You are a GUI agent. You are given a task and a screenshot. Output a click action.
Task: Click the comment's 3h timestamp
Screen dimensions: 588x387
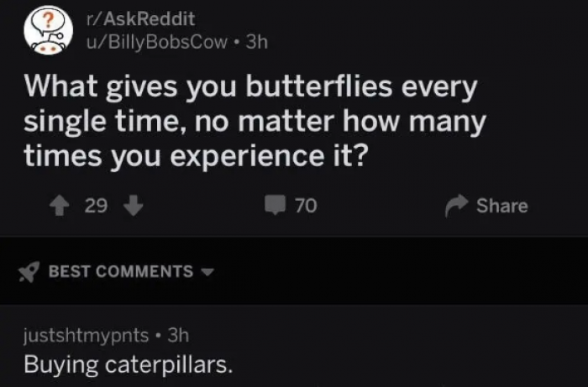[x=177, y=335]
